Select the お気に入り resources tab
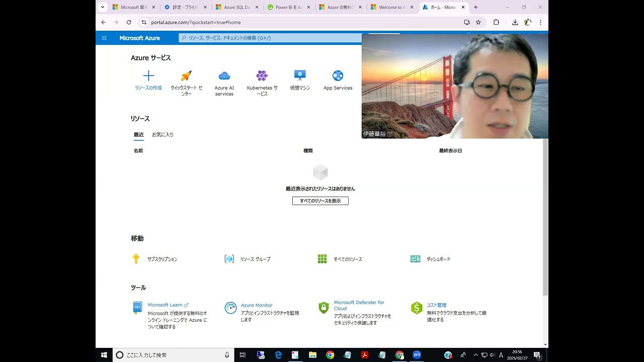This screenshot has width=644, height=362. pos(163,135)
